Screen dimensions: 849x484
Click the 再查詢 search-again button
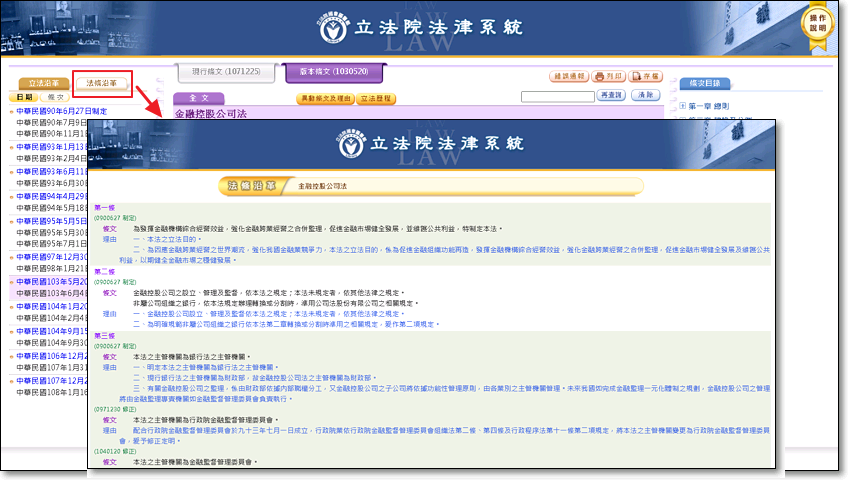coord(610,95)
